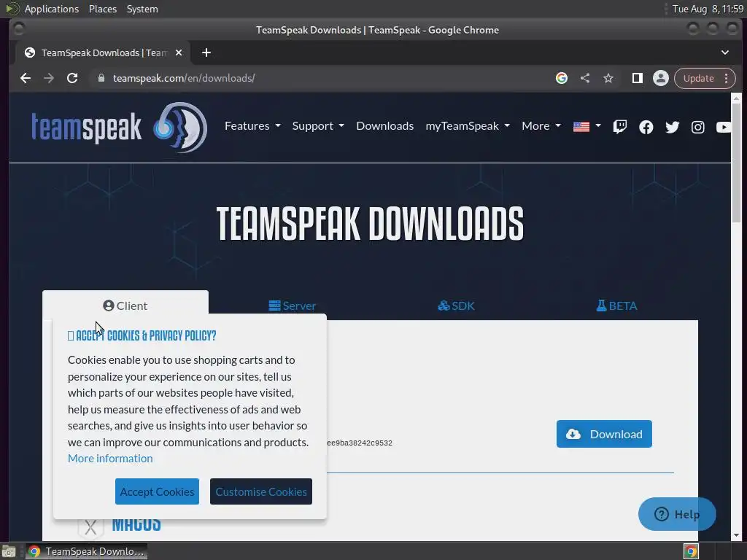The image size is (747, 560).
Task: Open Chrome profile avatar
Action: (x=661, y=78)
